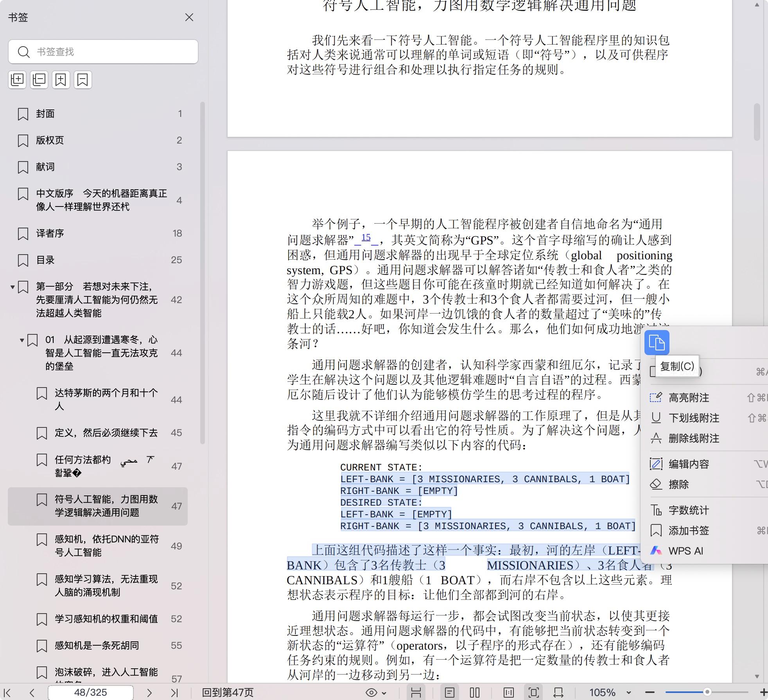Click the zoom slider handle
Image resolution: width=768 pixels, height=700 pixels.
(x=707, y=692)
